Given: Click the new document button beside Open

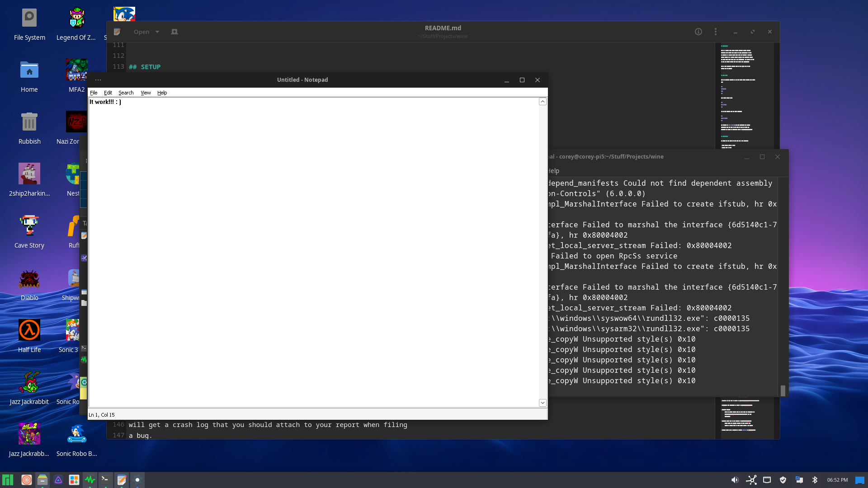Looking at the screenshot, I should [x=174, y=32].
